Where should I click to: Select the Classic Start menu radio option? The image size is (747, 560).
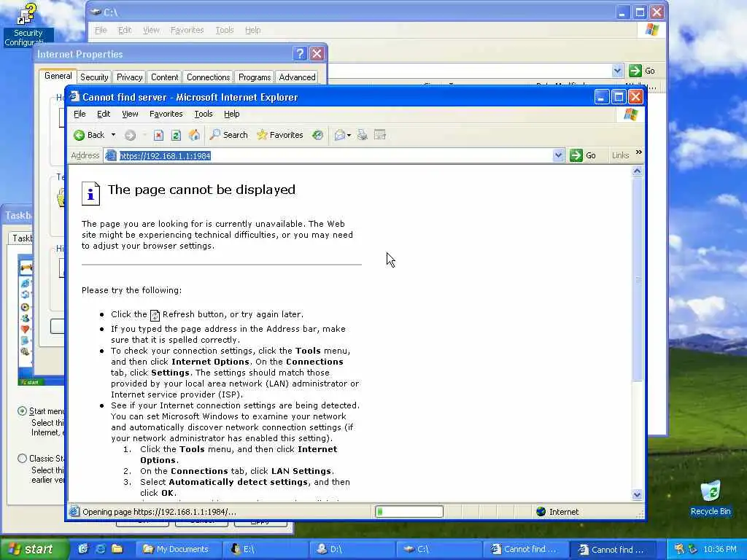[22, 459]
